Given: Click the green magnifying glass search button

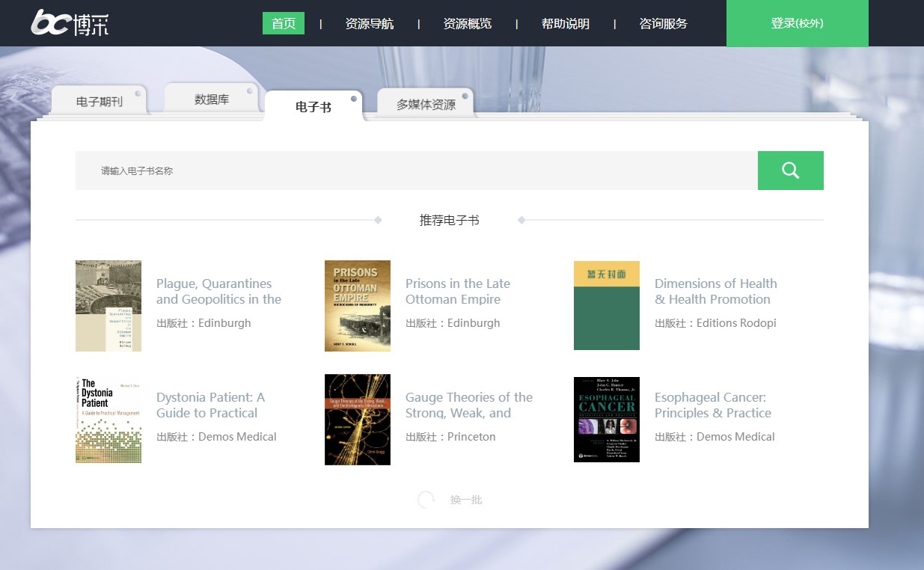Looking at the screenshot, I should point(790,171).
